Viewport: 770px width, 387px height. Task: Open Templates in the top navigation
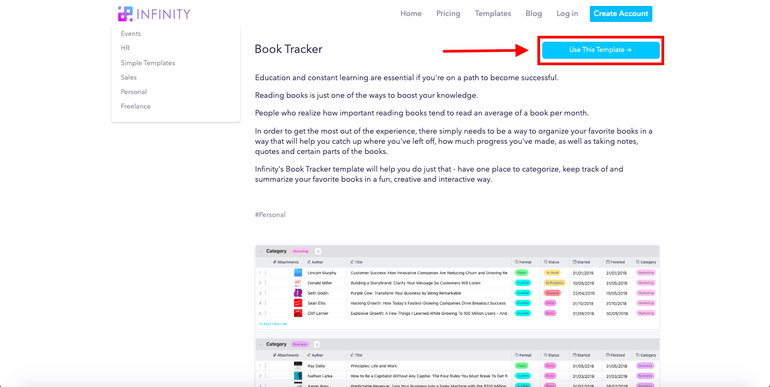tap(493, 14)
